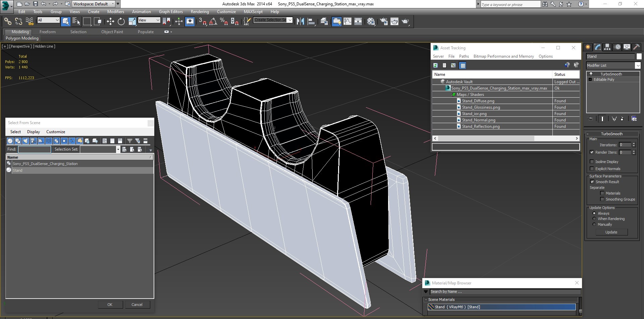Collapse the TurboSmooth rollout
The image size is (644, 319).
[x=611, y=134]
